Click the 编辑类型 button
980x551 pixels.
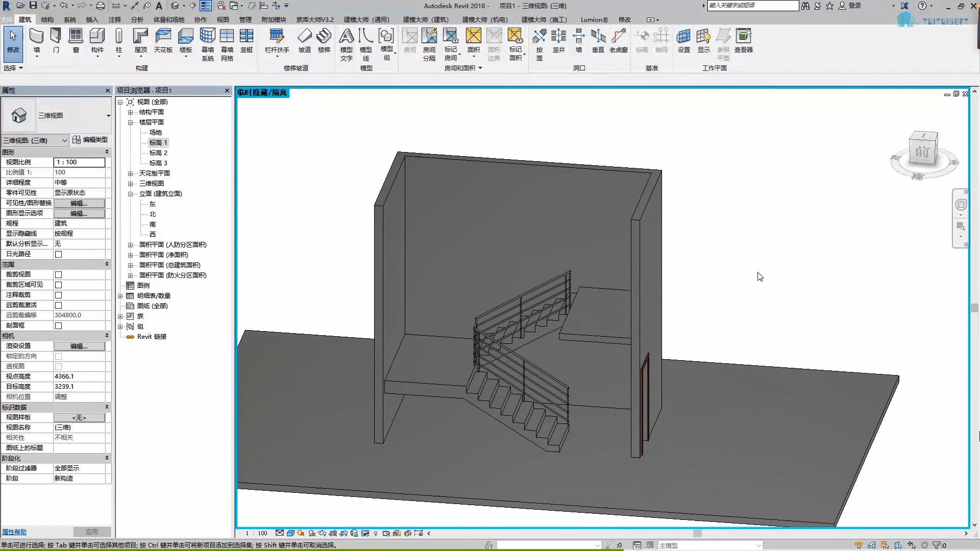[x=90, y=140]
